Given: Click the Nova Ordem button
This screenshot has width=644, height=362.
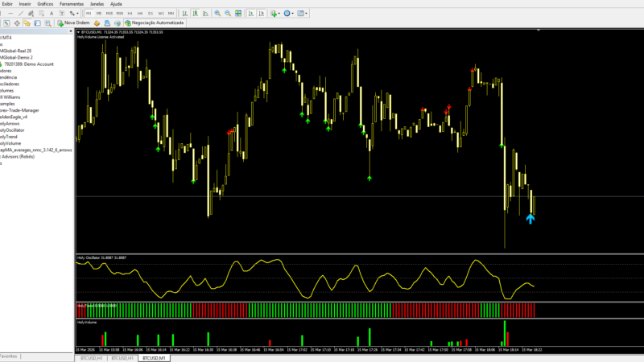Looking at the screenshot, I should (73, 23).
